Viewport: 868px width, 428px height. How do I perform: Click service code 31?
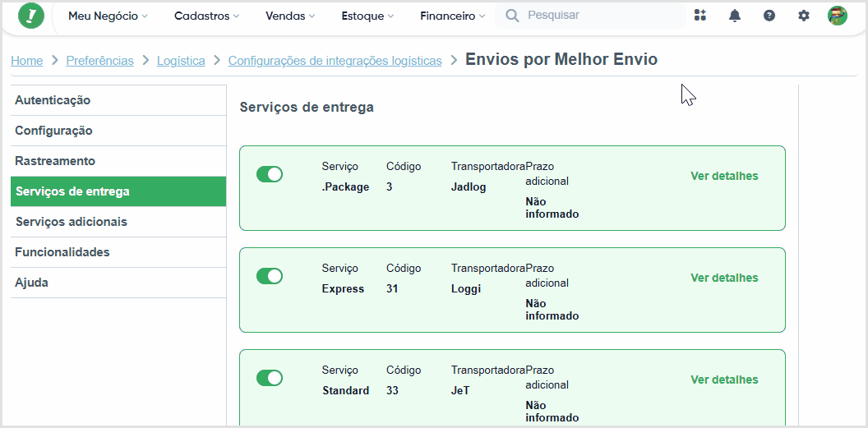tap(392, 288)
